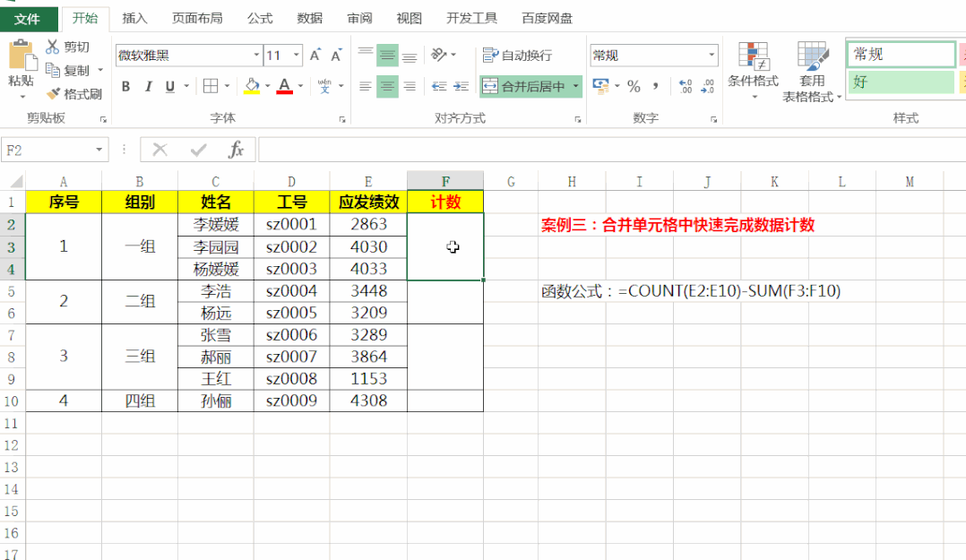Click the decrease indent icon

click(439, 86)
